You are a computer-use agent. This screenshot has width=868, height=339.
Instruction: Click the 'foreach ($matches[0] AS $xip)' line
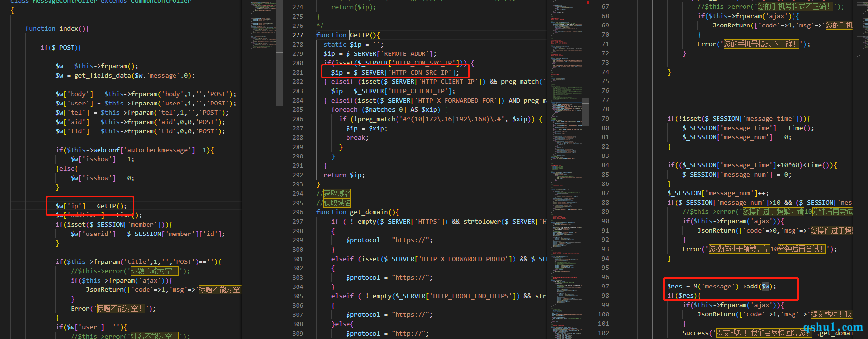(389, 109)
